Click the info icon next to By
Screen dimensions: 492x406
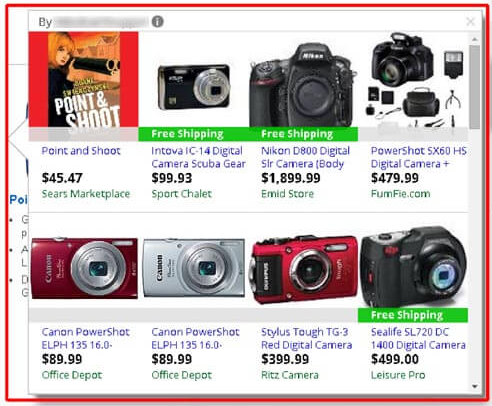[157, 22]
